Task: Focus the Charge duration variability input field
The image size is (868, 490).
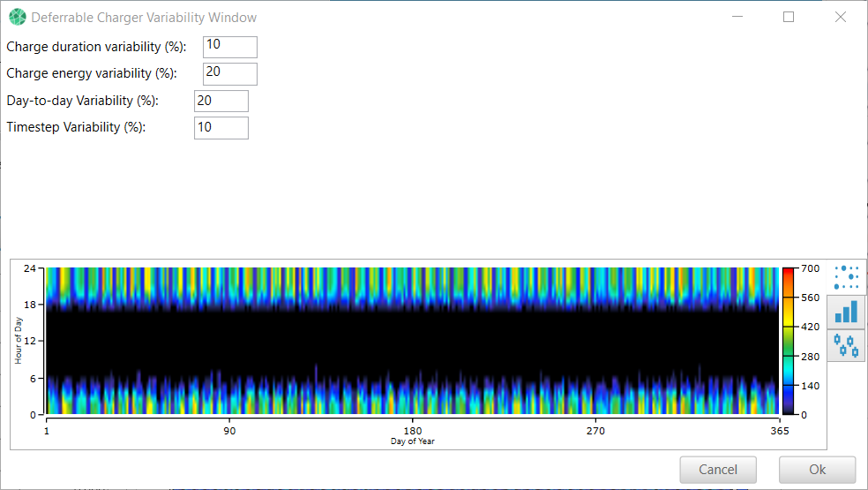Action: (x=229, y=47)
